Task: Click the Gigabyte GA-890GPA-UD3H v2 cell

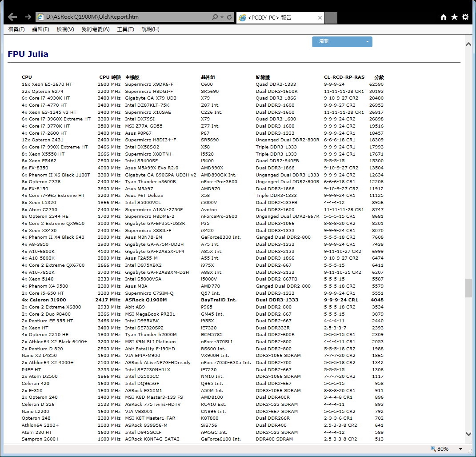Action: tap(160, 175)
